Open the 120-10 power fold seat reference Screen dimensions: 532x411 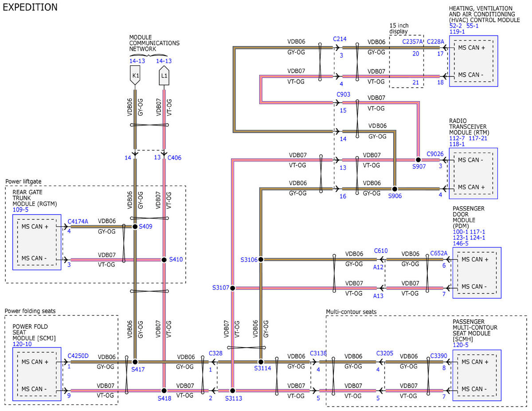(22, 344)
